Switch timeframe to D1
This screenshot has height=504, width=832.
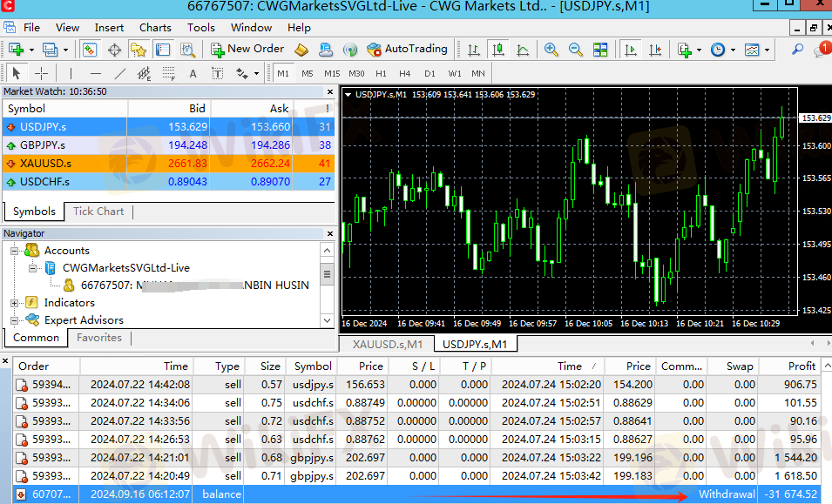point(430,74)
